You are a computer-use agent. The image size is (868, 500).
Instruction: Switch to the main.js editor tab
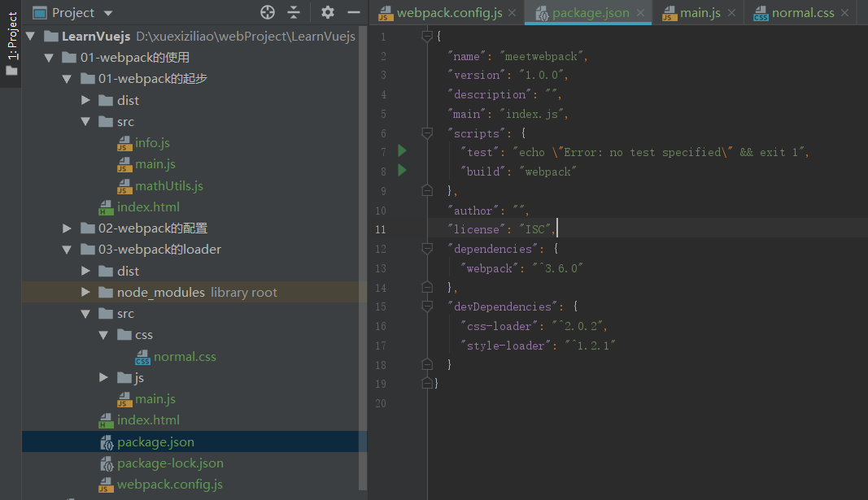point(701,13)
